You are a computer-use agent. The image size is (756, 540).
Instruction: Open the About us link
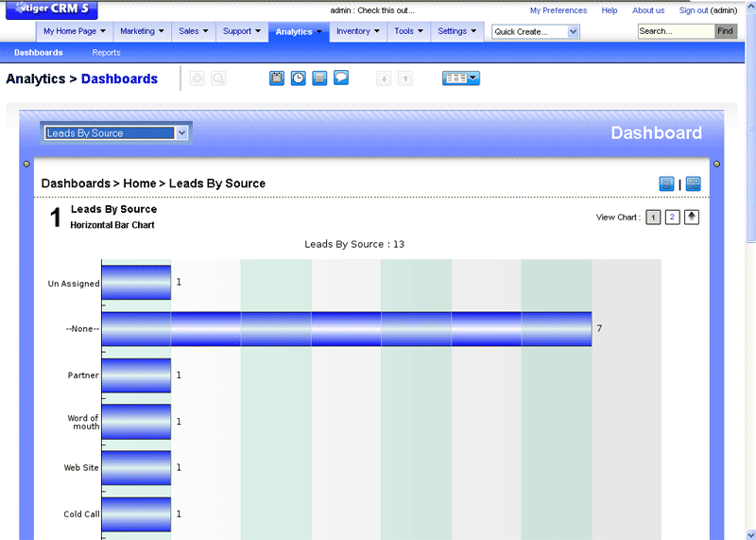(648, 10)
